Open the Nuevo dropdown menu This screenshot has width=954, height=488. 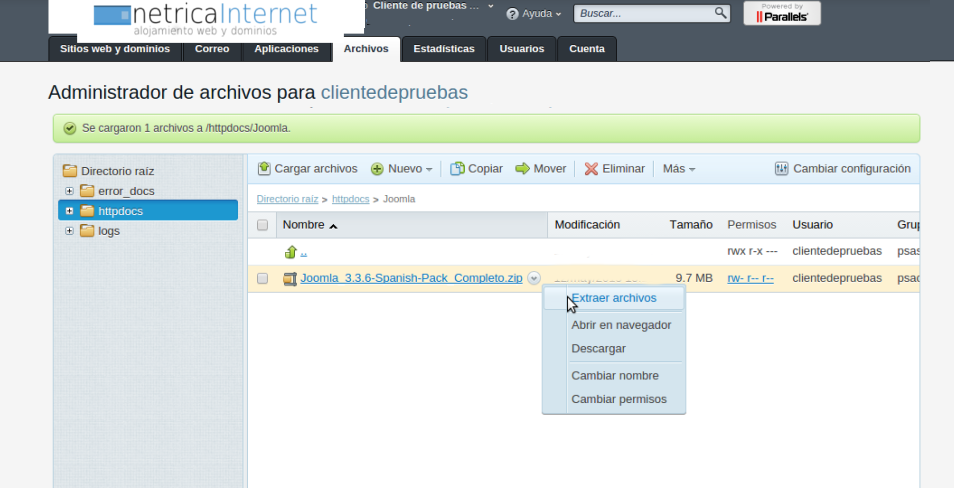point(402,169)
